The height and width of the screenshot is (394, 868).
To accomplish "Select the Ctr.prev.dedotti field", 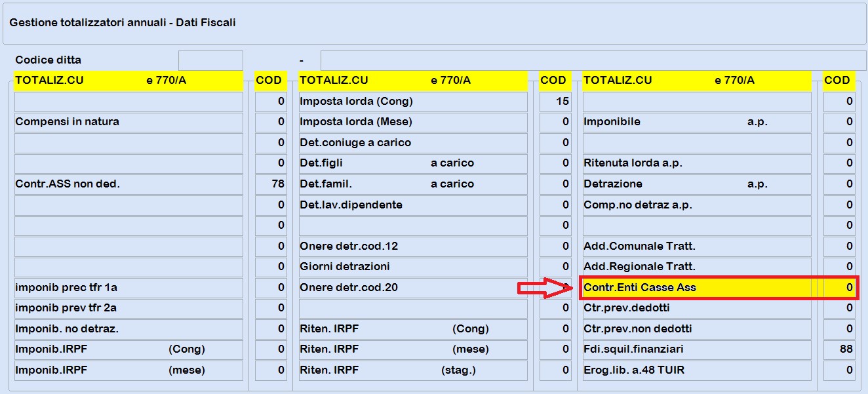I will (x=697, y=308).
